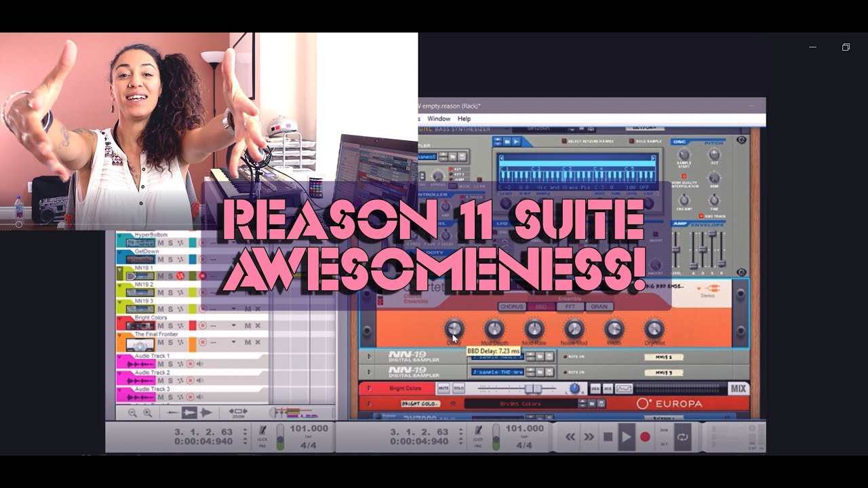This screenshot has height=488, width=868.
Task: Click Europa's Bright Colors patch name display
Action: tap(520, 403)
